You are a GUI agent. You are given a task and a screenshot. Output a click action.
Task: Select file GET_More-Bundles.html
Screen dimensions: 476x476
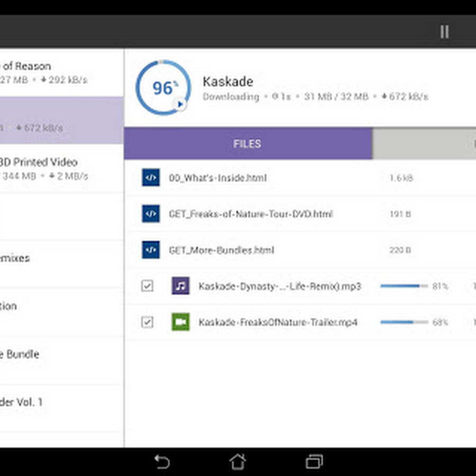[x=300, y=250]
